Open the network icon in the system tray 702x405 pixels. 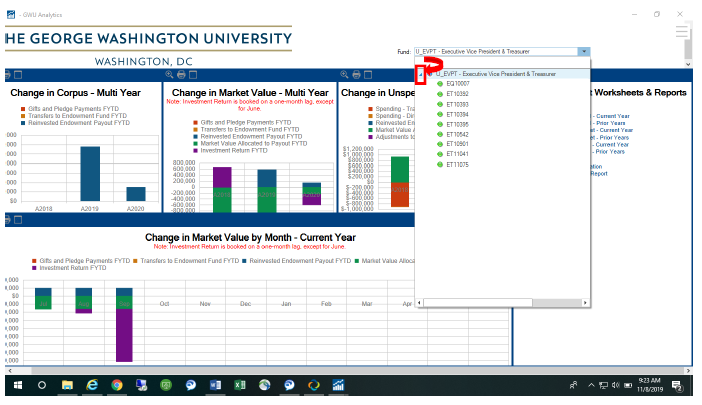pos(604,385)
